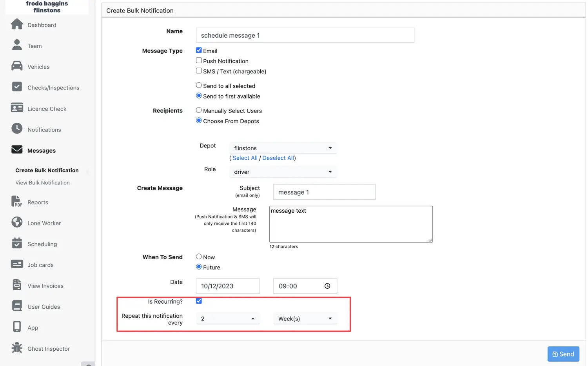Screen dimensions: 588x366
Task: Go to Scheduling in the sidebar
Action: 42,244
